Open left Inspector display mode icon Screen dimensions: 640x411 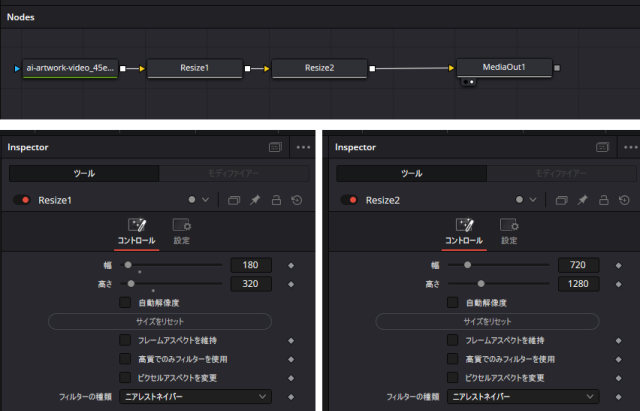coord(275,147)
